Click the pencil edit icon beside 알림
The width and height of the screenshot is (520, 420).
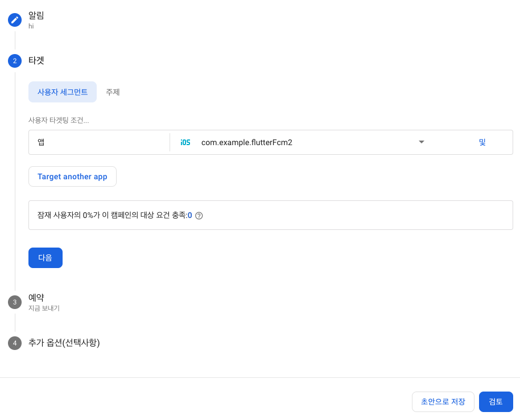point(15,20)
